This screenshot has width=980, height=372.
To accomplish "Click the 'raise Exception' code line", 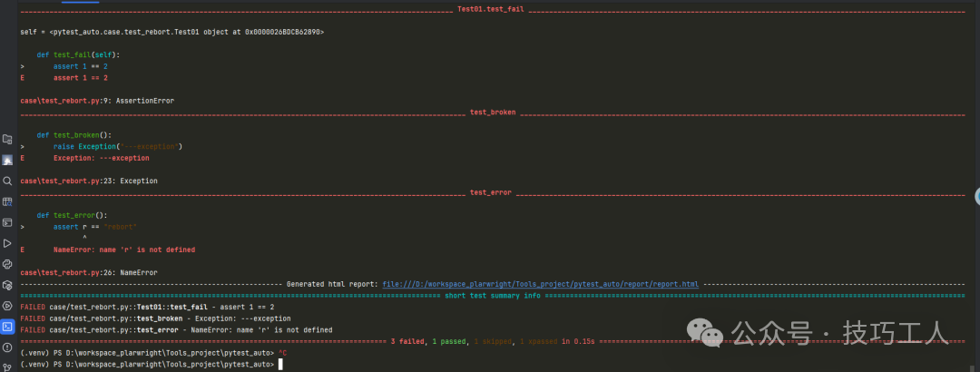I will click(117, 146).
